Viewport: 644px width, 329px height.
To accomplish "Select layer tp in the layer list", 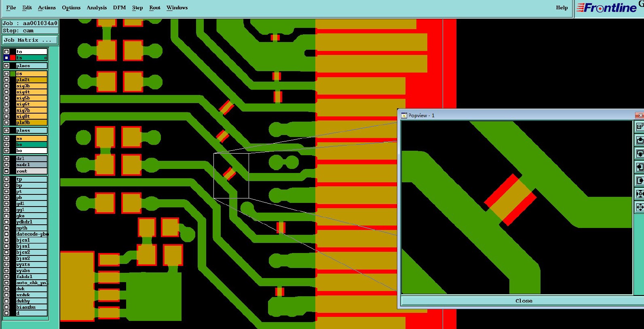I will 32,179.
